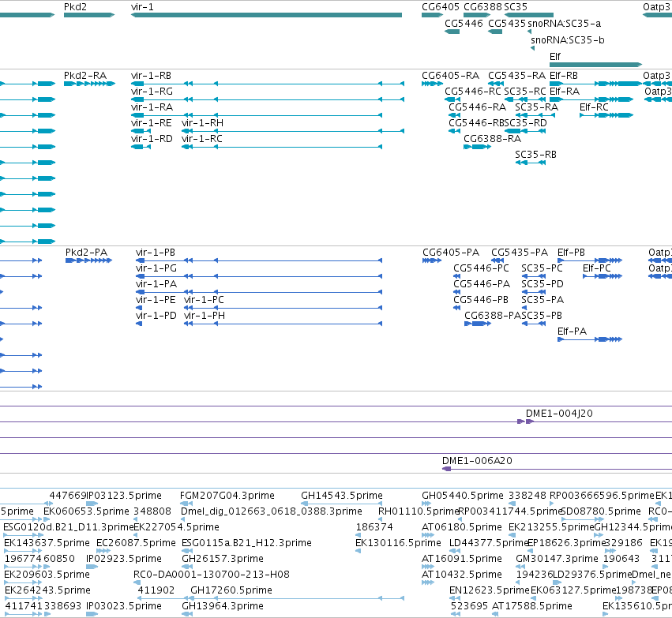Image resolution: width=672 pixels, height=618 pixels.
Task: Select protein vir-1-PG
Action: [156, 268]
